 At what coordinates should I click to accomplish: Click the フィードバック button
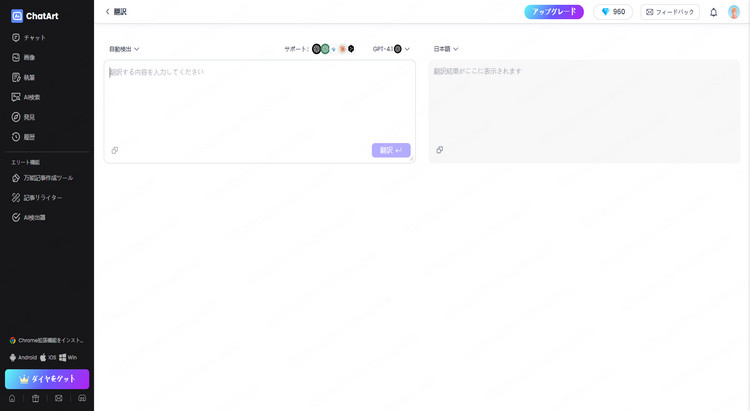(670, 12)
